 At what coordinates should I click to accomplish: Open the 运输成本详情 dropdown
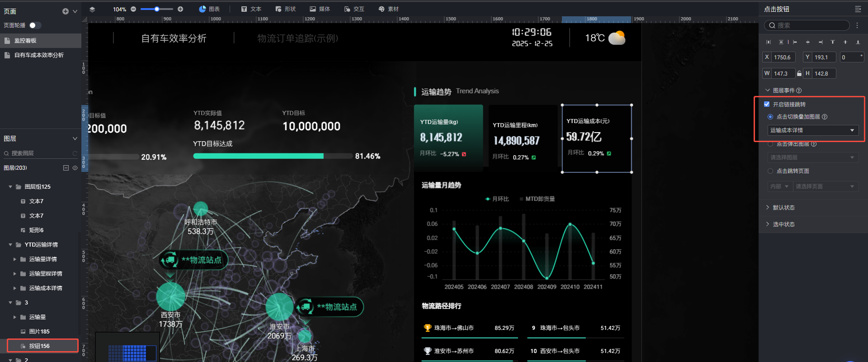pyautogui.click(x=812, y=130)
